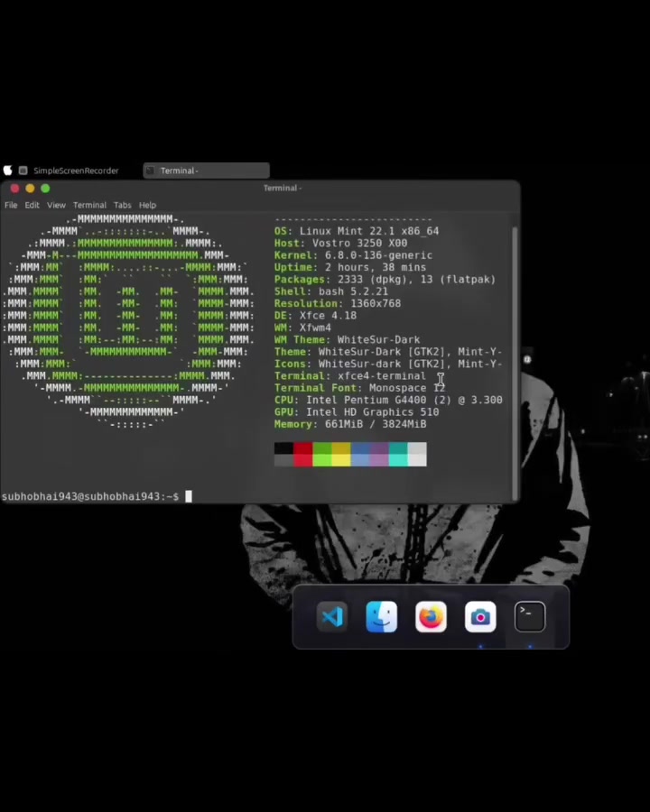Click the 'Terminal: xfce4-terminal' line
The width and height of the screenshot is (650, 812).
[x=350, y=376]
